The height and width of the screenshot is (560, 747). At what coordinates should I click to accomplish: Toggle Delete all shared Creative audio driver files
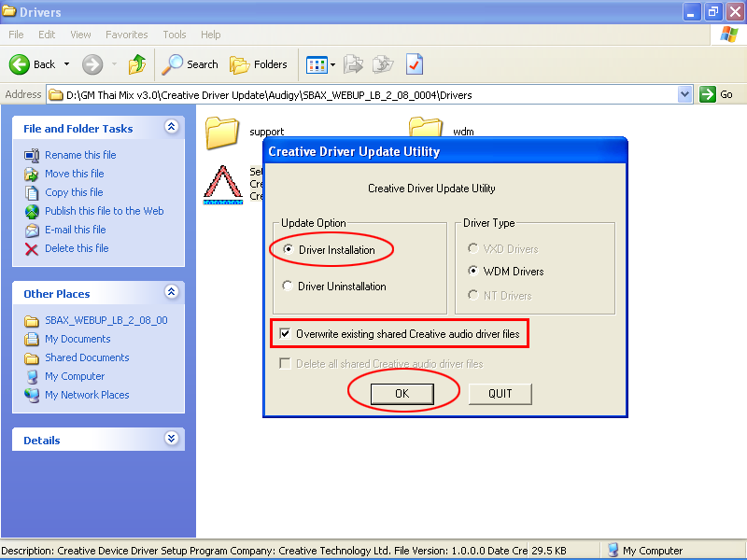285,363
